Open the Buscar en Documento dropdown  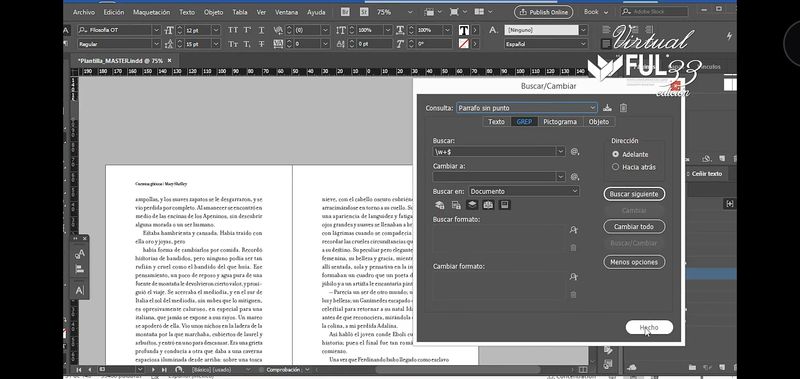click(524, 191)
